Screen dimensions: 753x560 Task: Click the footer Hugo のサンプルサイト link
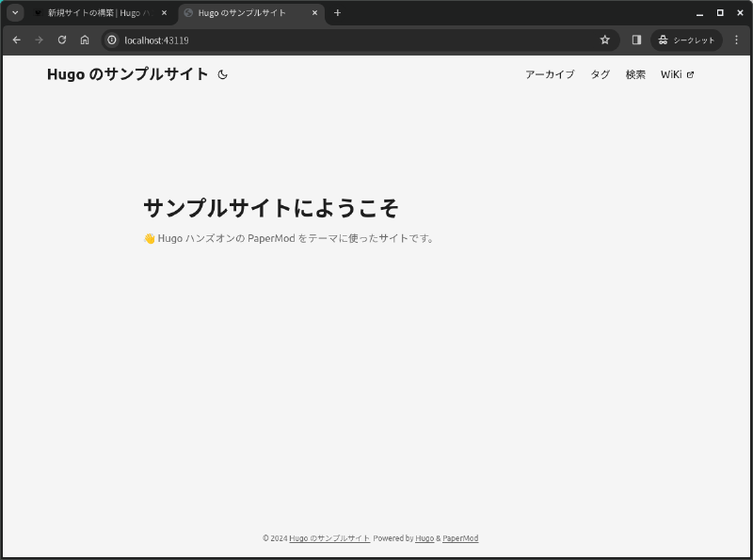click(329, 538)
